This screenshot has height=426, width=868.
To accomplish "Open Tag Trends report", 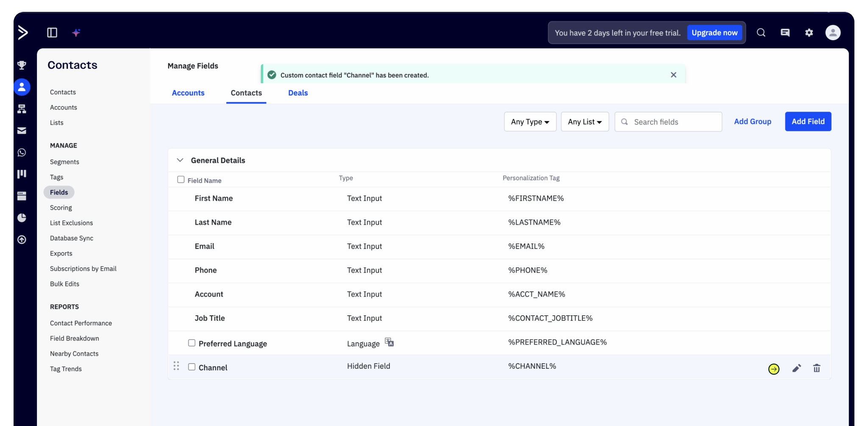I will click(x=66, y=369).
